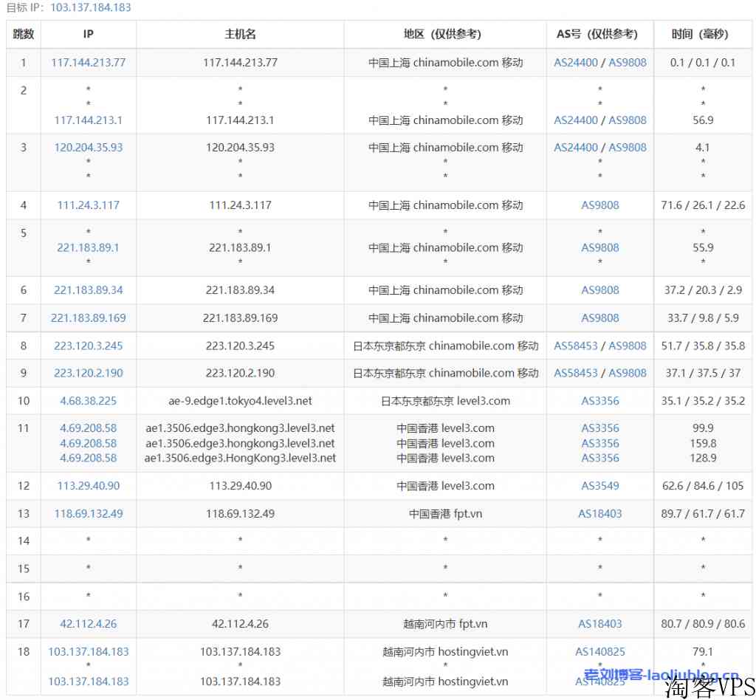Click IP link 42.112.4.26

point(89,623)
